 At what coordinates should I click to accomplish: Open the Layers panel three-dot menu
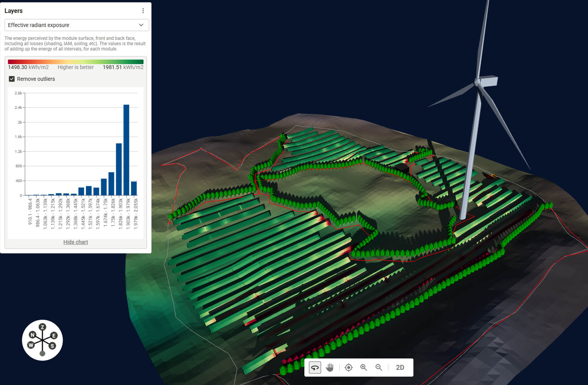coord(143,11)
